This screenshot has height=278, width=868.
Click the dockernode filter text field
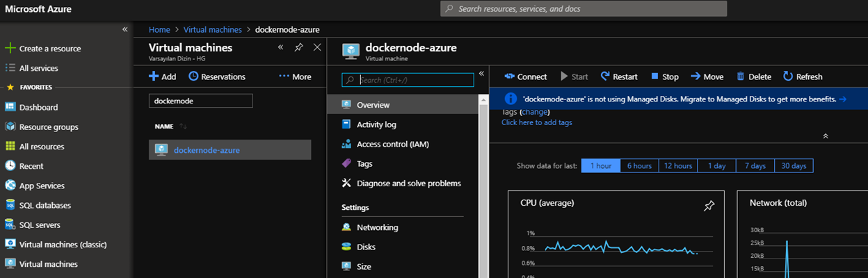[201, 101]
